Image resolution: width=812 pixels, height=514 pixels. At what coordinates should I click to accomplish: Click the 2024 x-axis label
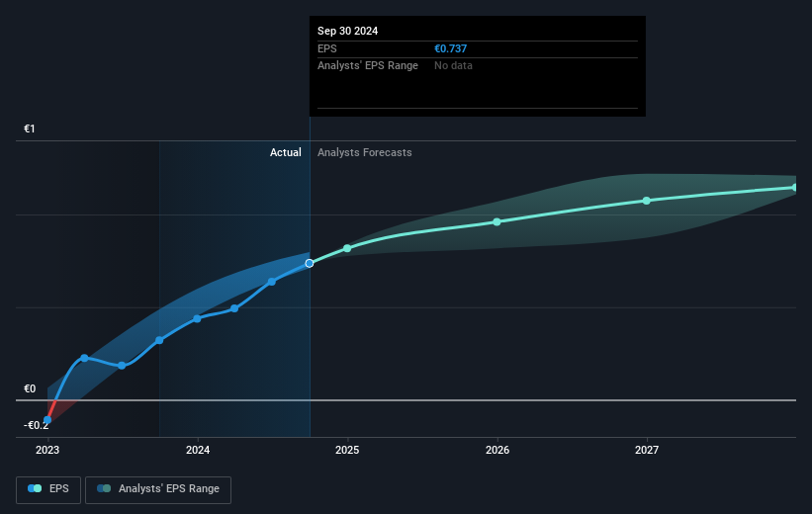point(198,450)
